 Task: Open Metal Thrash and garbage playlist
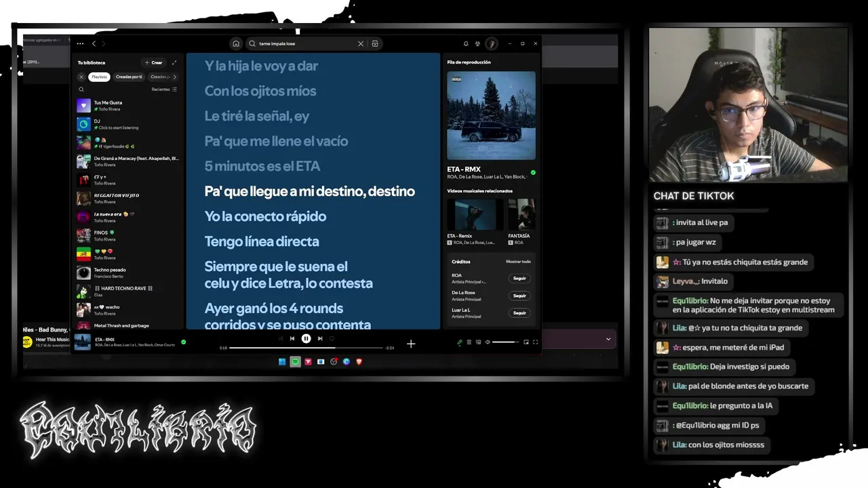point(127,325)
